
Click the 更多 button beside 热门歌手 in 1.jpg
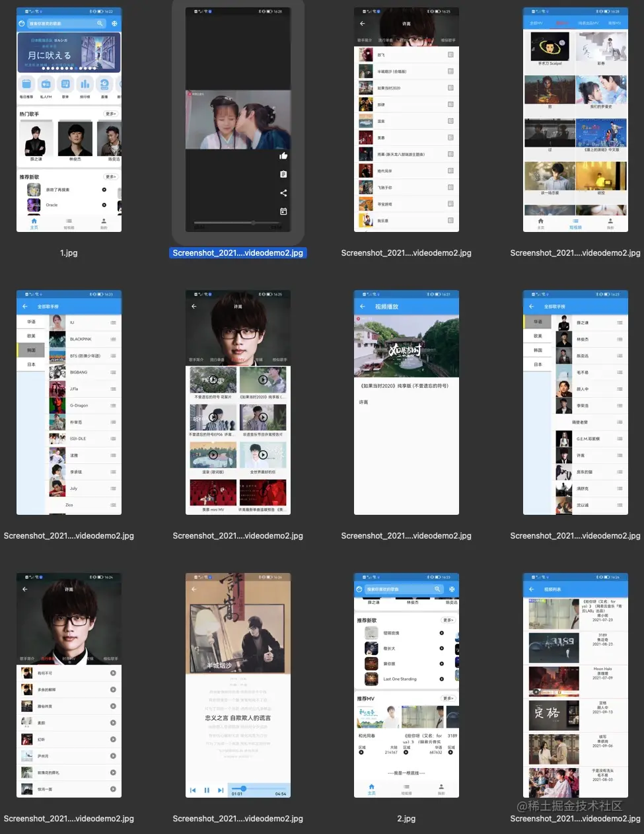click(x=110, y=114)
